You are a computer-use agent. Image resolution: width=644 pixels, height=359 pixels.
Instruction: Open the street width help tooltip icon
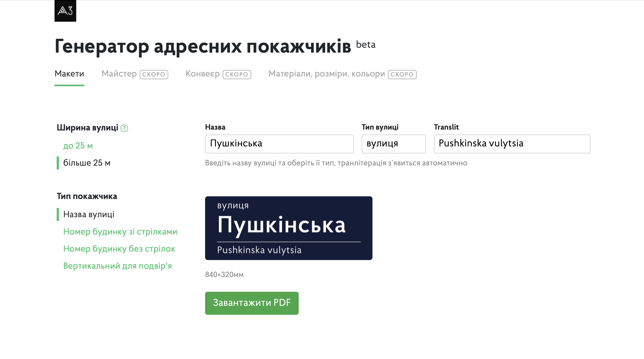click(x=125, y=128)
